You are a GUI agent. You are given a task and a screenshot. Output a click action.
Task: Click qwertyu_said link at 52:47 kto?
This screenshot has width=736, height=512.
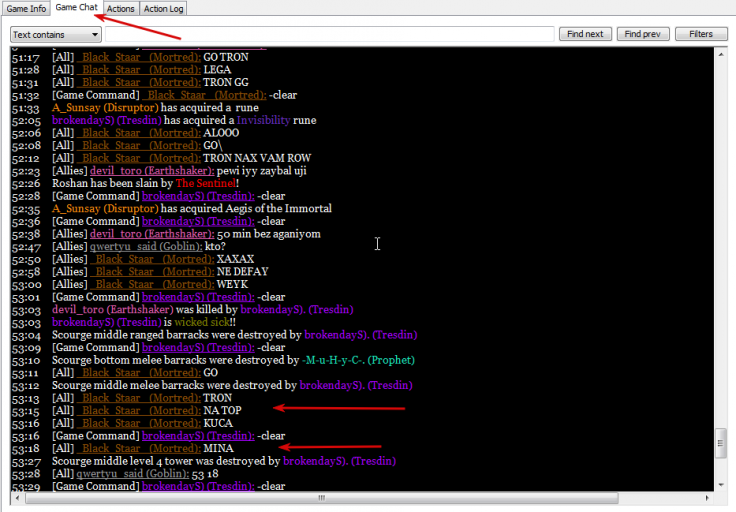[146, 246]
